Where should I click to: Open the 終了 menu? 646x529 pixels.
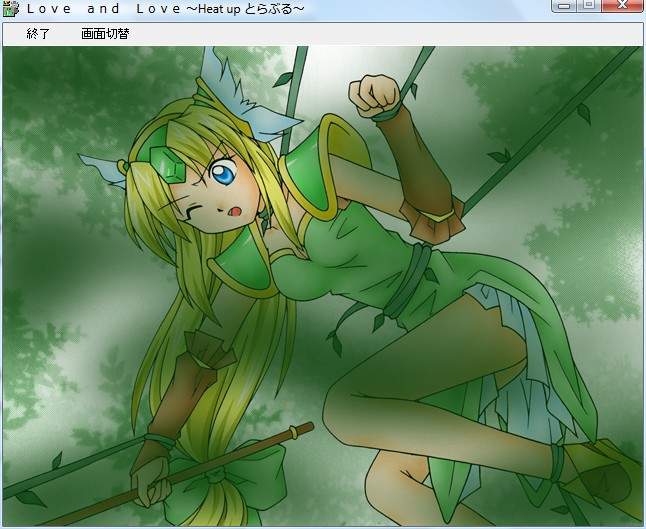click(x=38, y=34)
